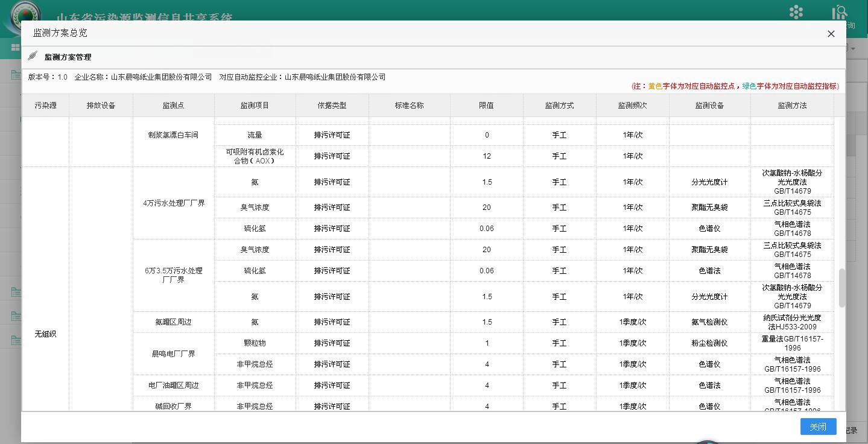Click the feather icon beside 监测方案管理
This screenshot has width=868, height=444.
click(33, 56)
